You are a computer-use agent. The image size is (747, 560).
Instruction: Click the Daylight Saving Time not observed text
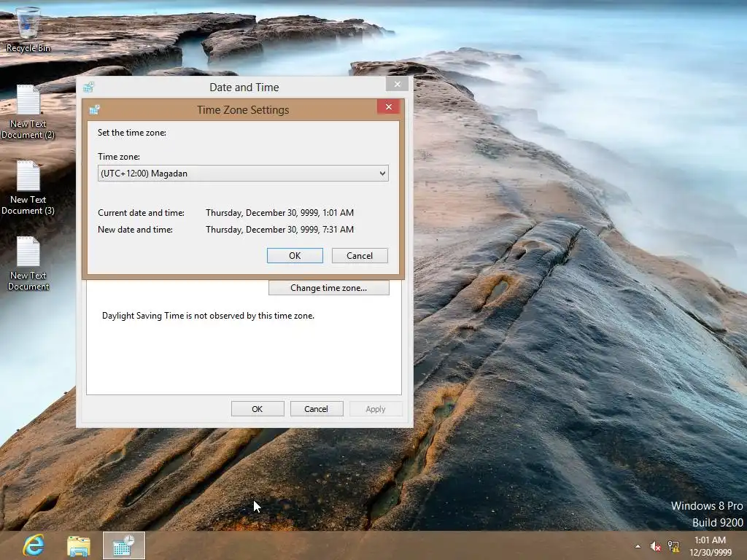(208, 316)
